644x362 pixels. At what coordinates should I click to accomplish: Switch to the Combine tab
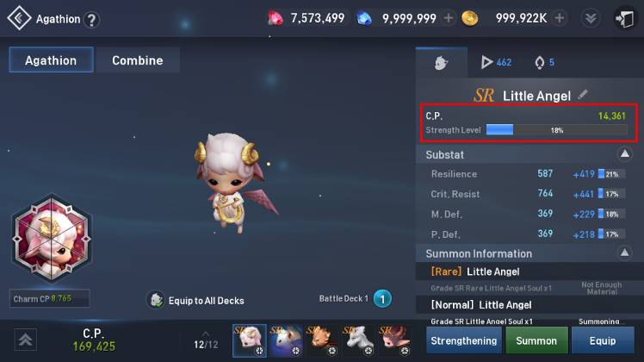tap(138, 60)
